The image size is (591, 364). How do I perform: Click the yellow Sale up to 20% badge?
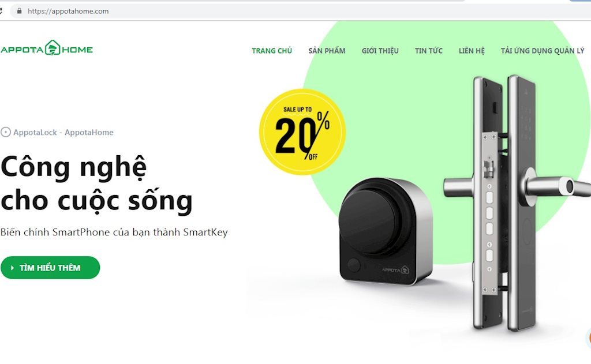click(302, 132)
